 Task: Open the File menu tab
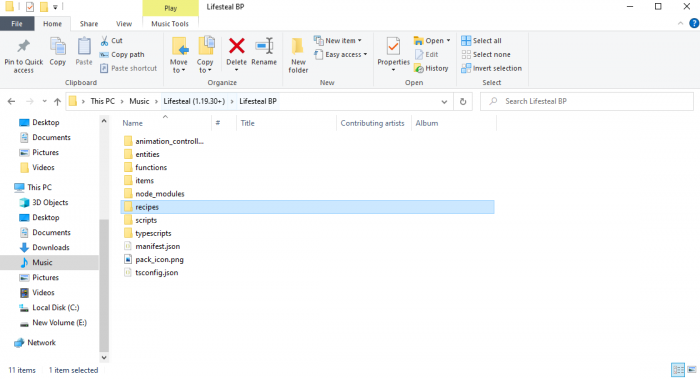[x=17, y=24]
